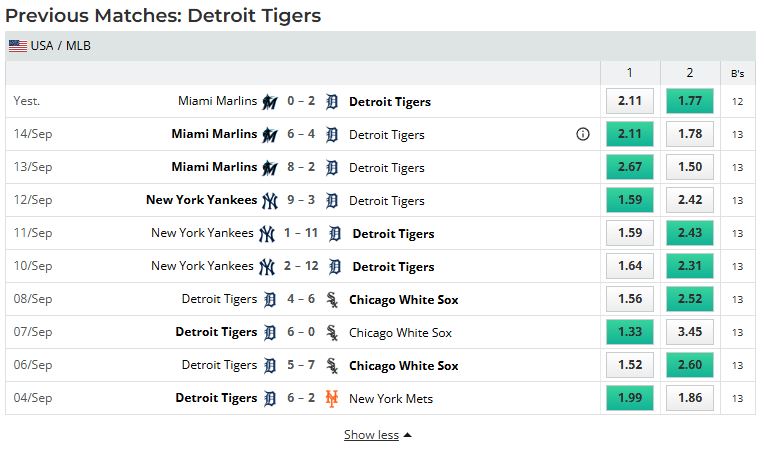Viewport: 765px width, 450px height.
Task: Click Marlins logo in the 13/Sep match
Action: point(270,168)
